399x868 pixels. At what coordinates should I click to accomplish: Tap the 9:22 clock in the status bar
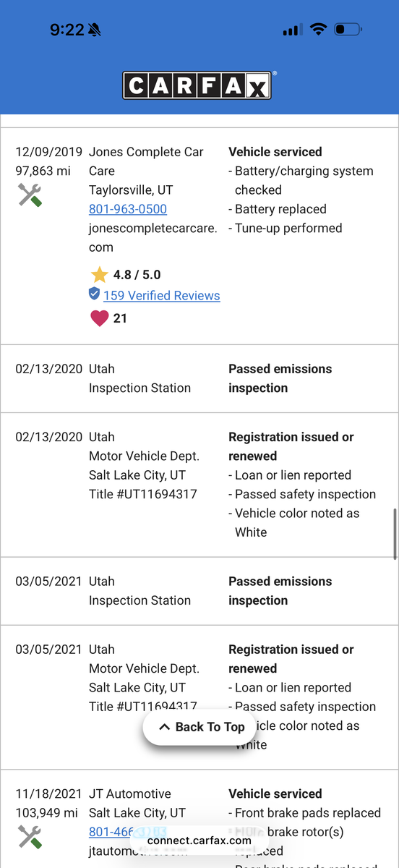(66, 30)
